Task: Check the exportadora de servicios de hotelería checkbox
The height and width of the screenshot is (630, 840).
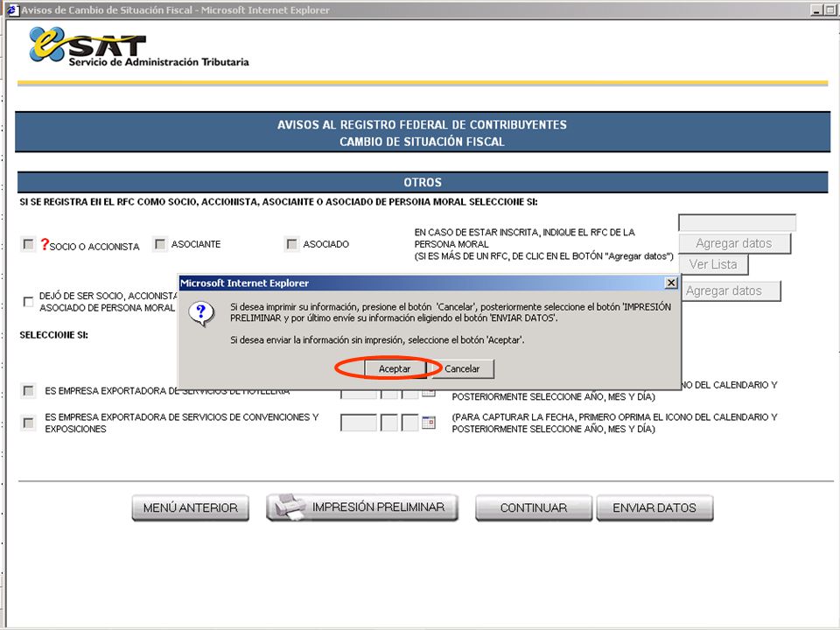Action: 28,390
